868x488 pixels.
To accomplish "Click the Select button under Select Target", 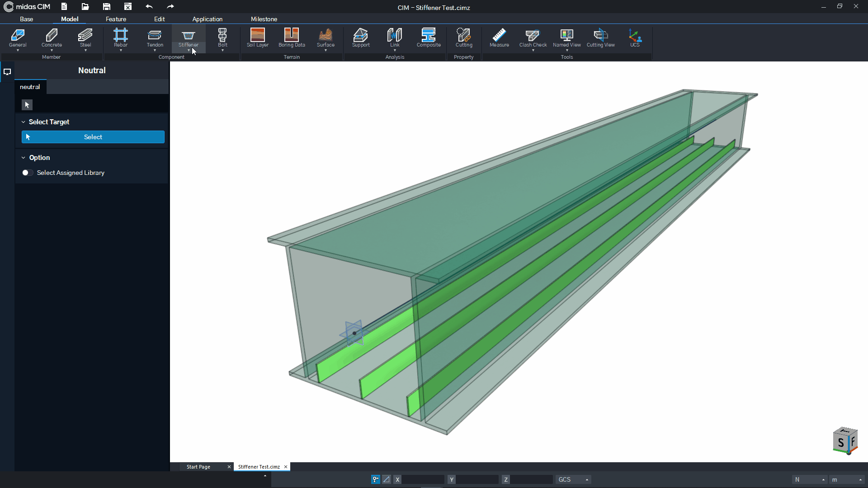I will (93, 137).
